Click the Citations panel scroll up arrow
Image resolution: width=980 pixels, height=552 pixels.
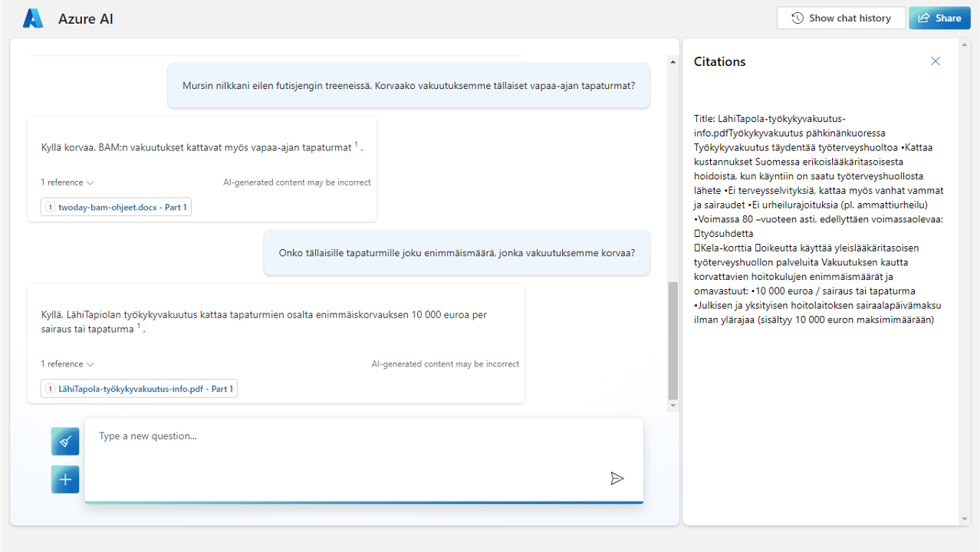tap(965, 45)
